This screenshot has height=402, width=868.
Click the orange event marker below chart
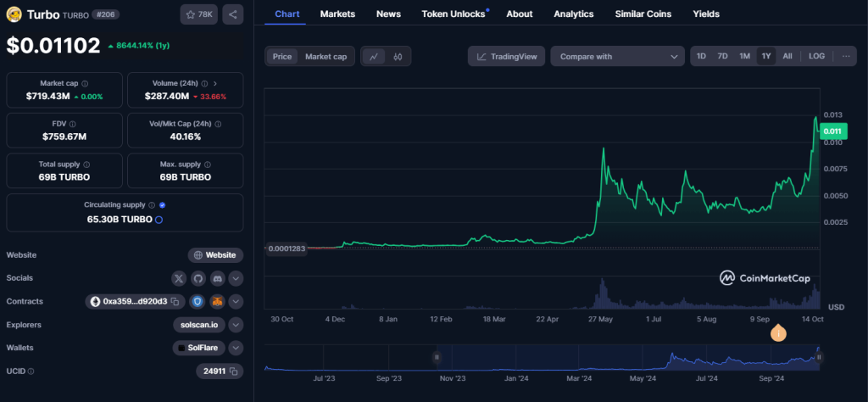point(778,333)
